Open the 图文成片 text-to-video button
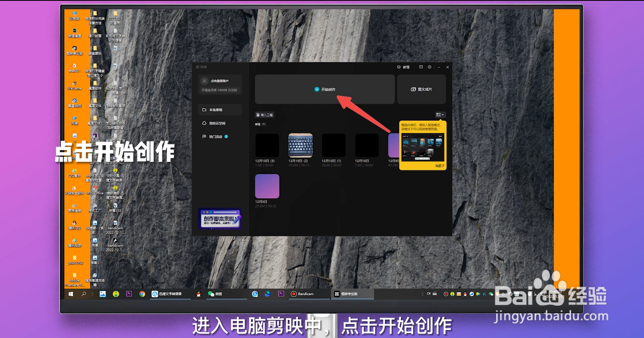Screen dimensions: 644x338 421,89
